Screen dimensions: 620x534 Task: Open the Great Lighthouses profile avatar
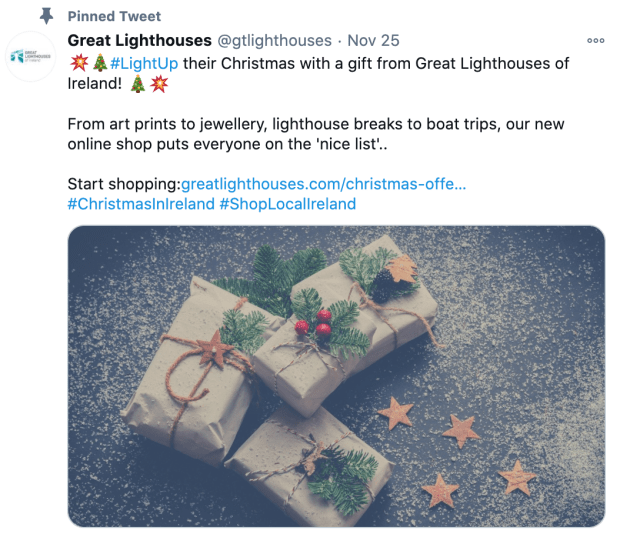[30, 57]
